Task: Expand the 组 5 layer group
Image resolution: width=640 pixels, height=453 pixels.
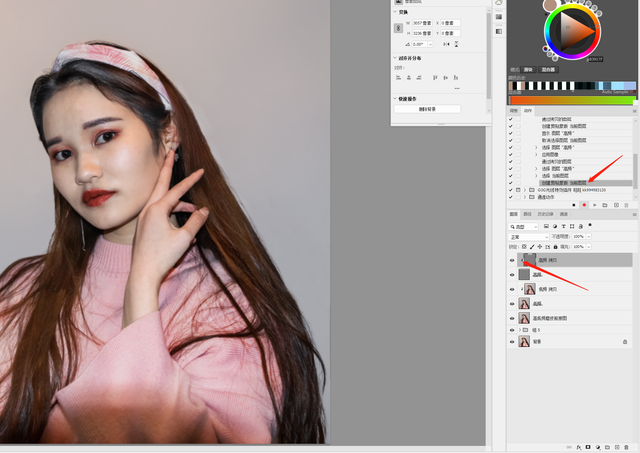Action: point(520,330)
